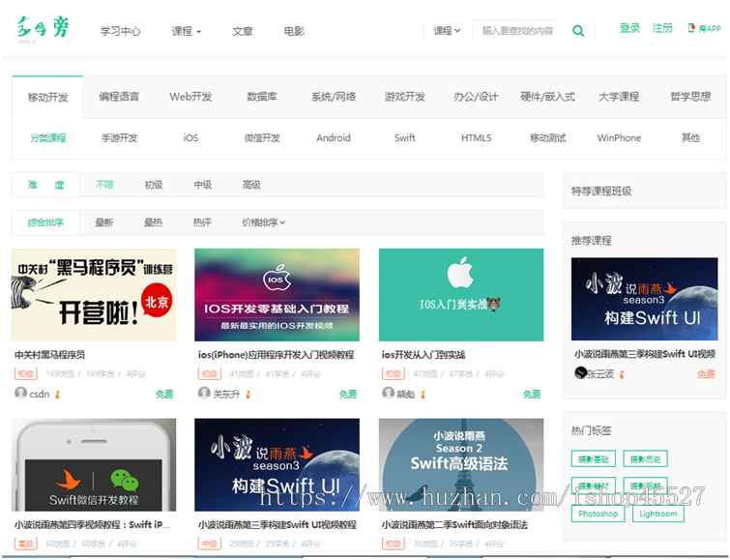The width and height of the screenshot is (730, 560).
Task: Click 关东升 author avatar
Action: coord(204,394)
